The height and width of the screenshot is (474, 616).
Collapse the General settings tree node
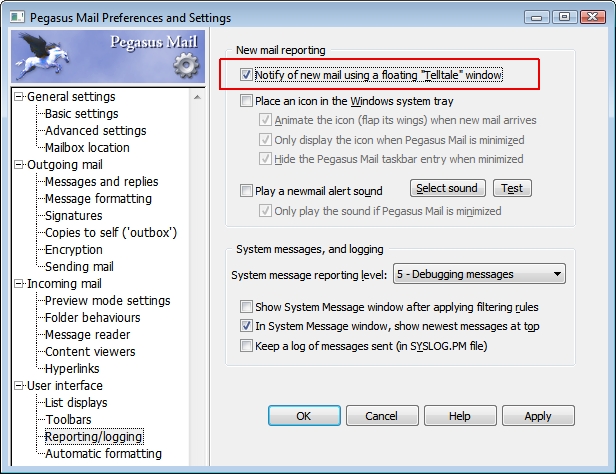pyautogui.click(x=19, y=97)
